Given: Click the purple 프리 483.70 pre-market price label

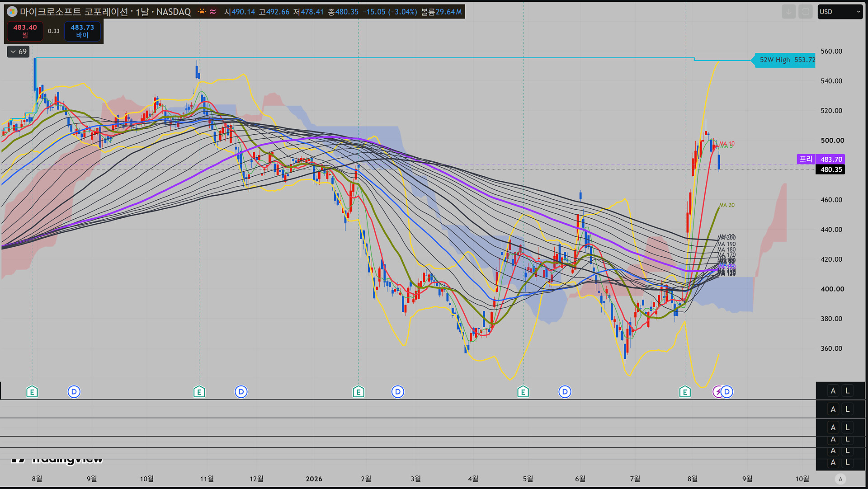Looking at the screenshot, I should click(821, 159).
